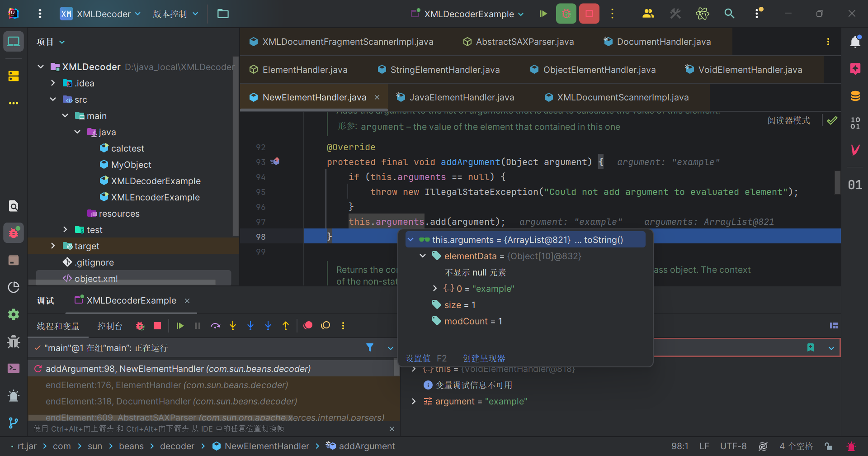
Task: Open notifications bell on right sidebar
Action: (855, 42)
